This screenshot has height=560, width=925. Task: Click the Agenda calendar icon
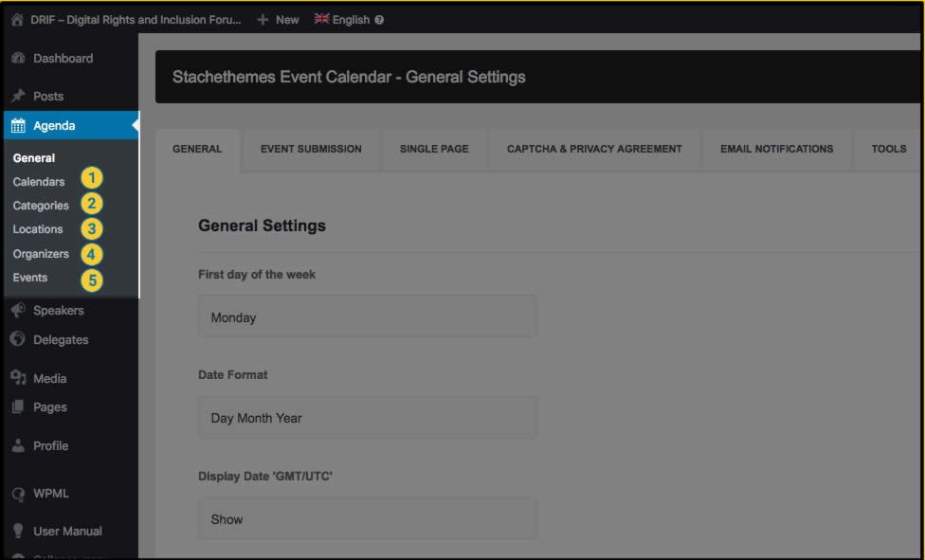[18, 126]
